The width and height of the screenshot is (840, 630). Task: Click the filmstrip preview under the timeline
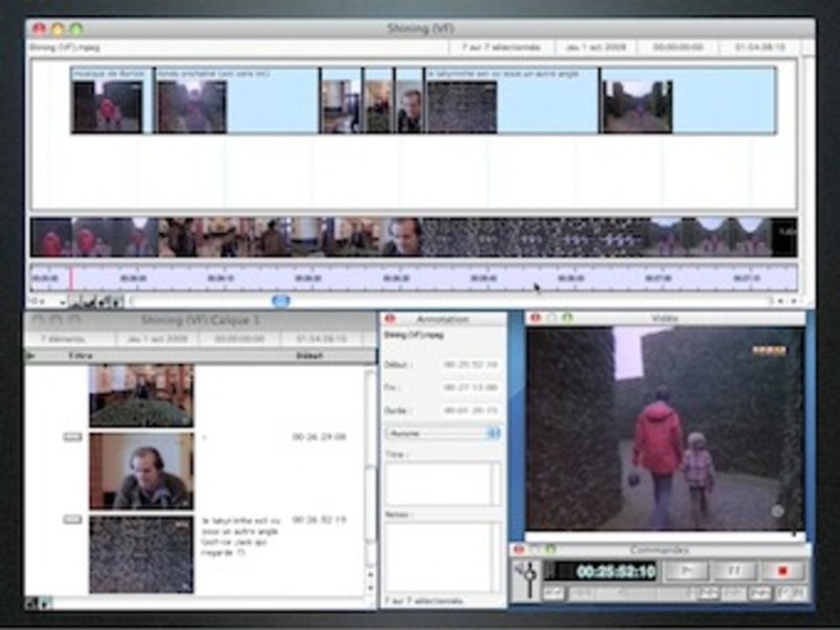(x=414, y=237)
